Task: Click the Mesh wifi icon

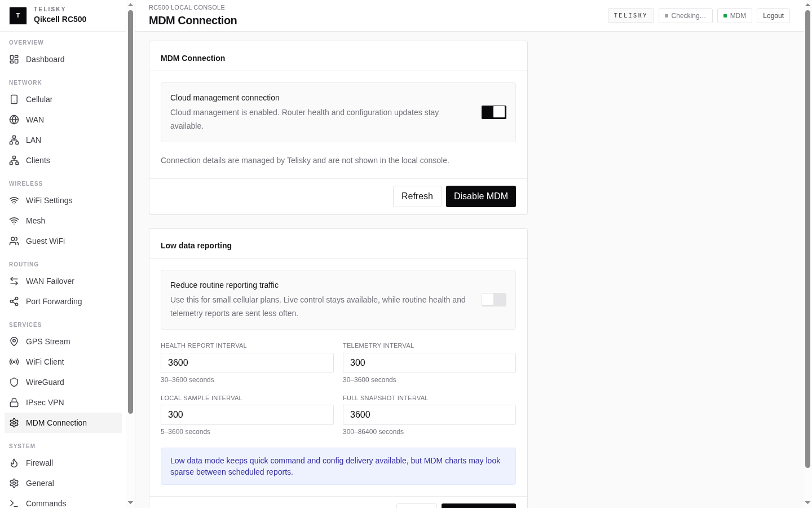Action: (14, 221)
